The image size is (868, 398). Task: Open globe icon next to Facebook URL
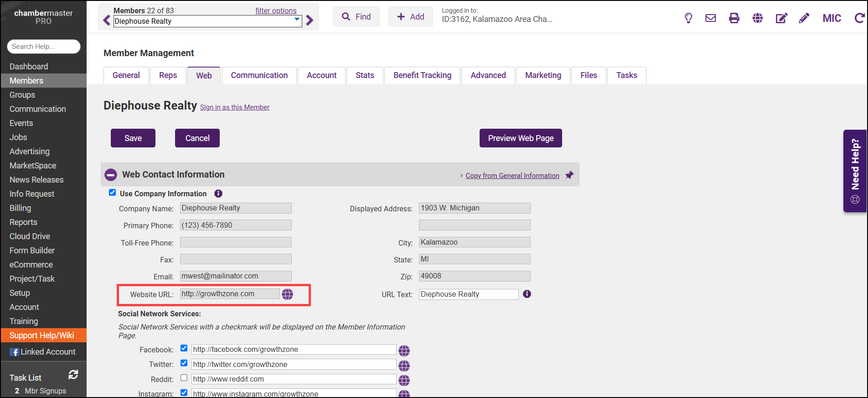point(404,351)
